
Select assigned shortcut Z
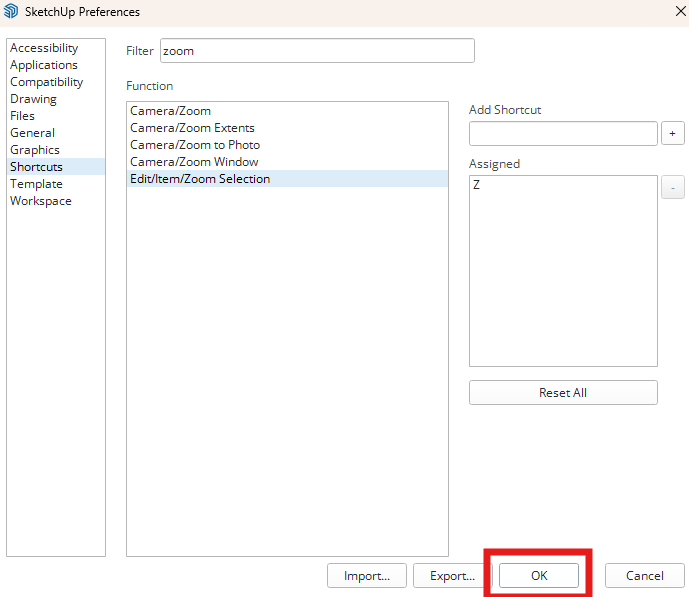(563, 185)
